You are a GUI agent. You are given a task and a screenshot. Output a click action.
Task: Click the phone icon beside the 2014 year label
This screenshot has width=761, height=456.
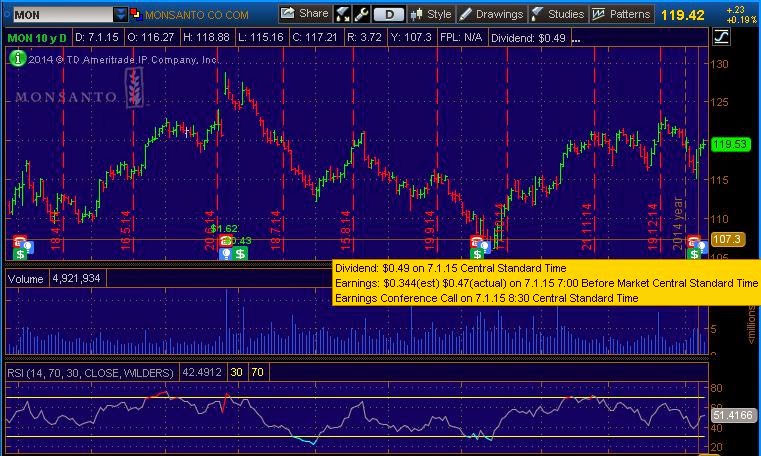pos(694,240)
